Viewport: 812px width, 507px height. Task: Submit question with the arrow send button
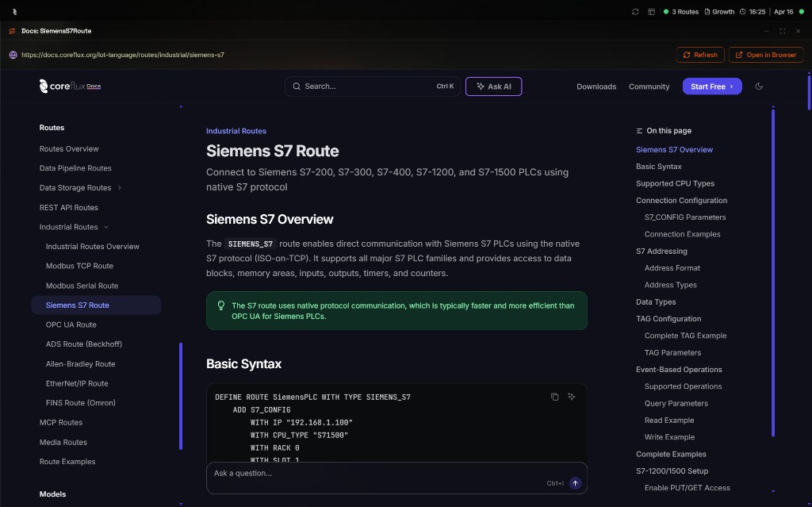click(x=575, y=483)
